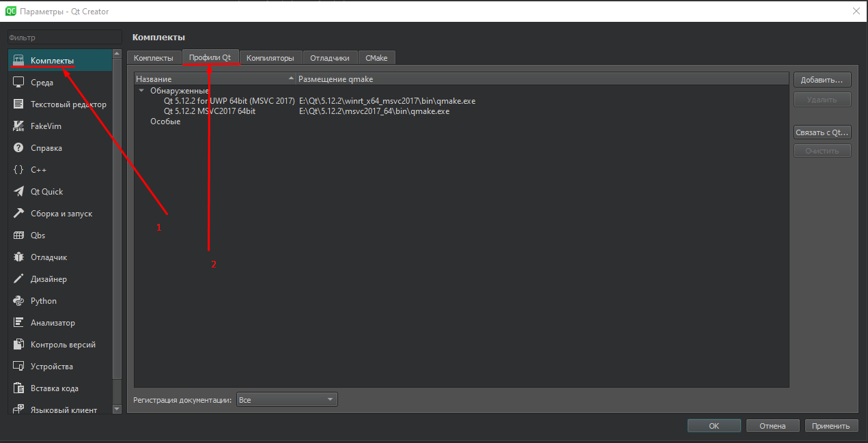Open the Анализатор list icon

[x=19, y=322]
